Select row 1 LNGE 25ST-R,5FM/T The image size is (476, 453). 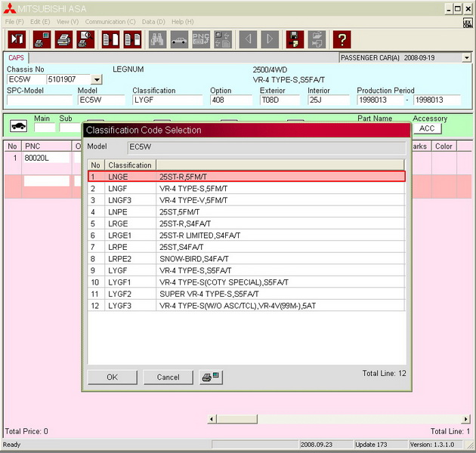coord(246,177)
